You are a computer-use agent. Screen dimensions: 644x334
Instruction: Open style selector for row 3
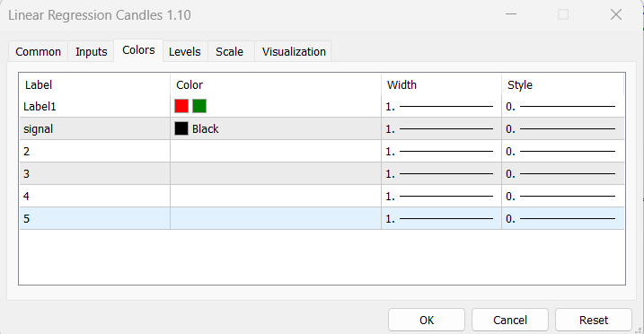562,173
